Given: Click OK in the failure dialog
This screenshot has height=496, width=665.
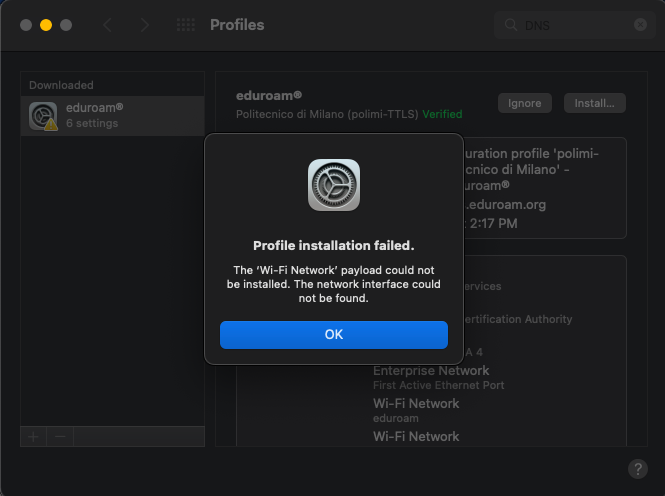Looking at the screenshot, I should (x=334, y=335).
